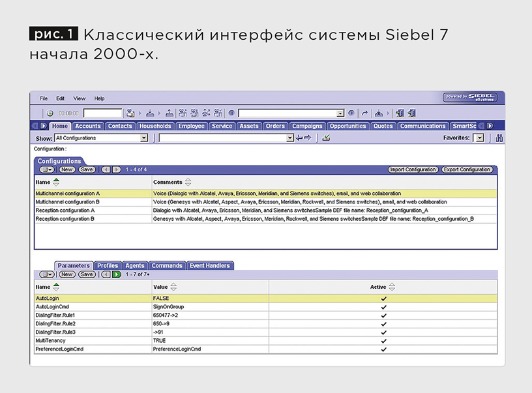Open the Configurations applet menu button
Viewport: 532px width, 393px height.
[x=47, y=169]
